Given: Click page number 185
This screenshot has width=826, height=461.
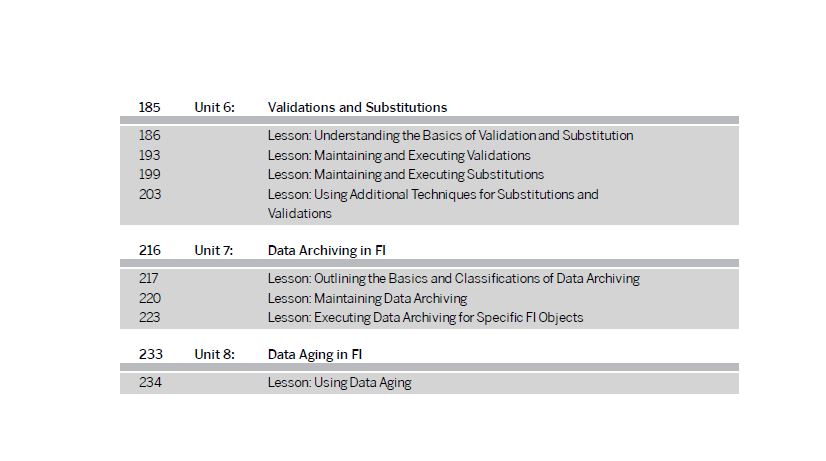Looking at the screenshot, I should (x=149, y=107).
